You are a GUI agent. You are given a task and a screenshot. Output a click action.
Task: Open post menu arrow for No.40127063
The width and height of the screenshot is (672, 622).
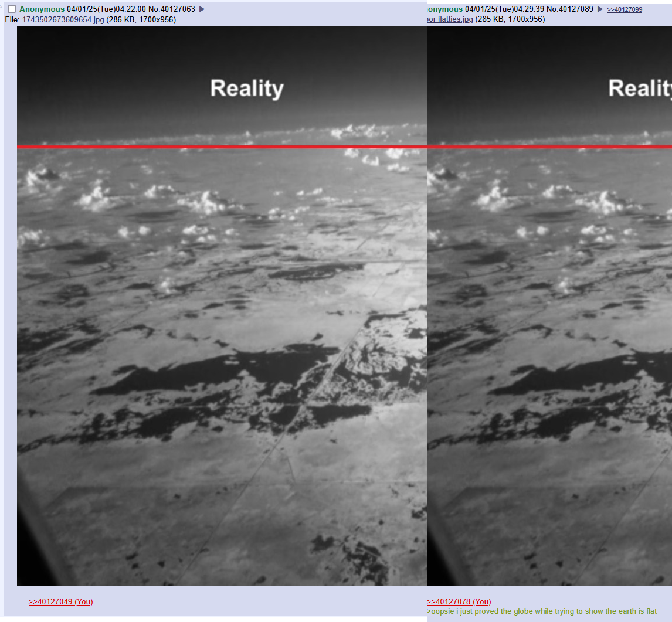202,9
